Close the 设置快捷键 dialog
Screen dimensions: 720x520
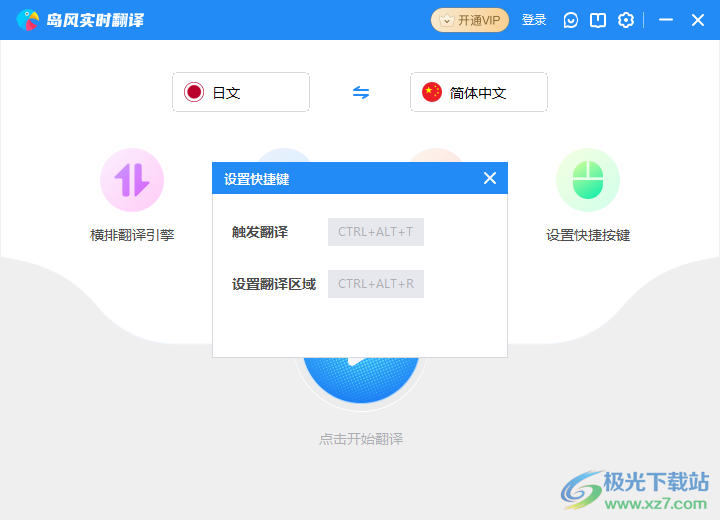click(x=490, y=178)
